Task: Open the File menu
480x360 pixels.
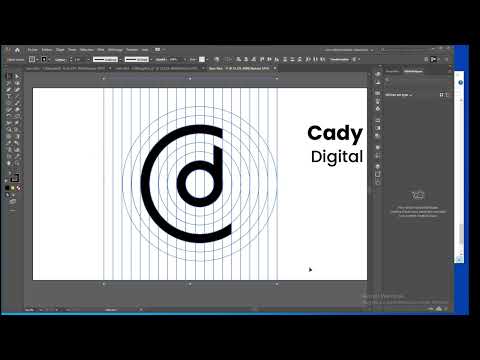Action: tap(33, 50)
